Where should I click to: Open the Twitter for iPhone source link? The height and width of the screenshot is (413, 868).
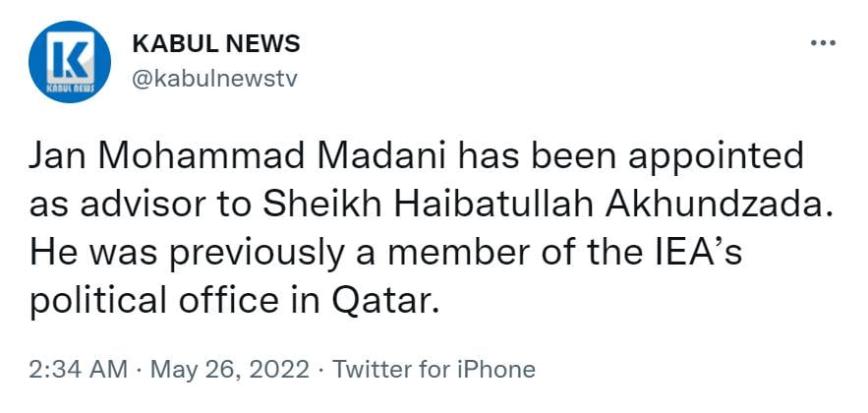pyautogui.click(x=434, y=370)
